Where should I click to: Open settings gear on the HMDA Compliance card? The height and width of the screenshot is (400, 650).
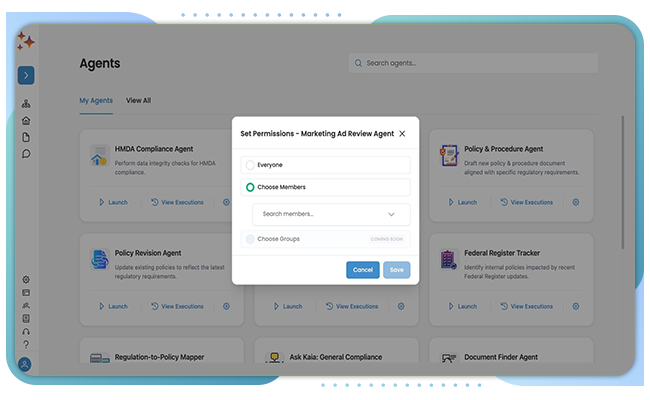click(x=226, y=202)
